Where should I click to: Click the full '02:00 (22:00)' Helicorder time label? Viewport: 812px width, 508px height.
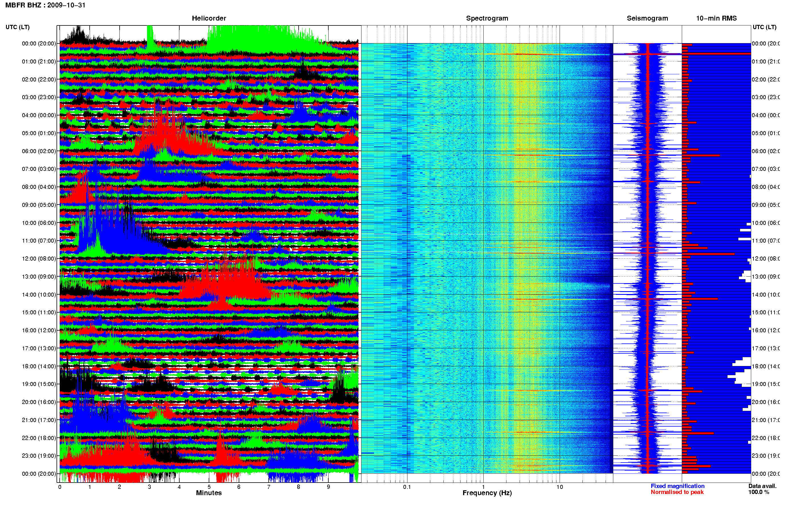pos(39,80)
